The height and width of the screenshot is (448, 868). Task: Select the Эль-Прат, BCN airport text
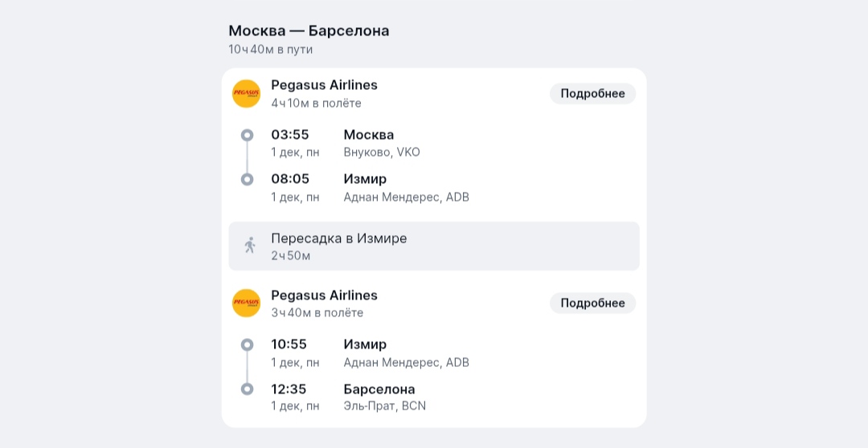pyautogui.click(x=384, y=406)
